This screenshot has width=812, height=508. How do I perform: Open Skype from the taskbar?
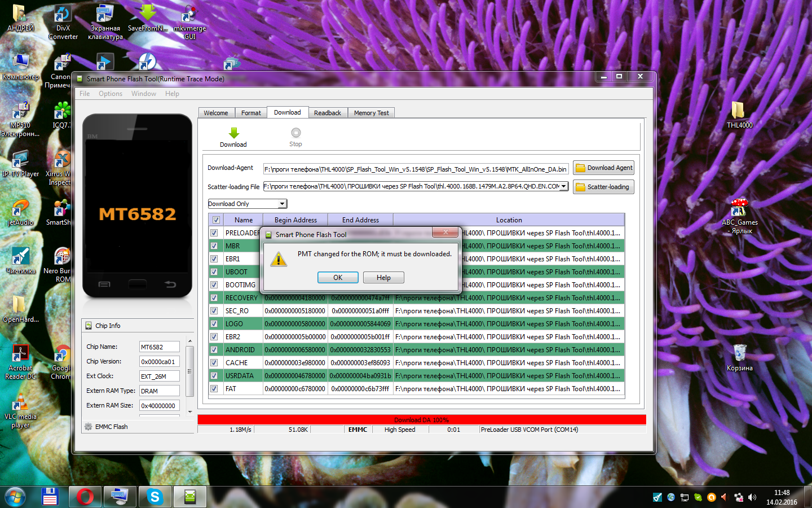tap(155, 497)
